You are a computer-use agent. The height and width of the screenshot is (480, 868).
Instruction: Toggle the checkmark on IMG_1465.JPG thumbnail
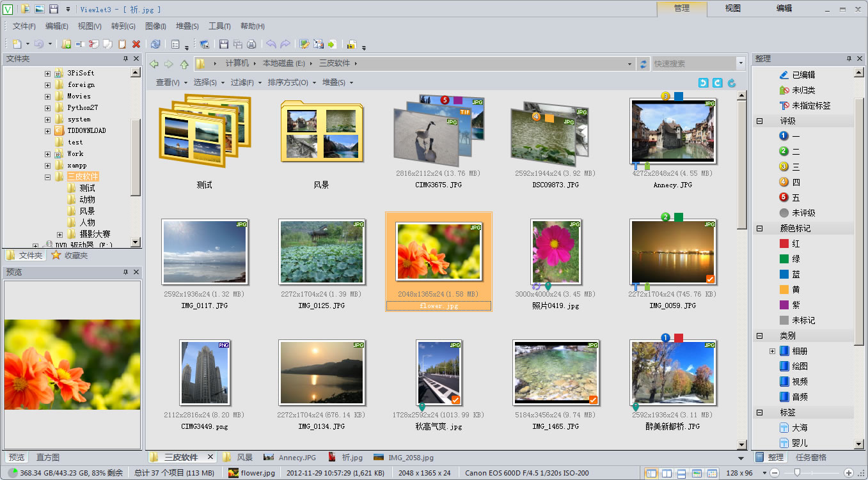coord(593,400)
